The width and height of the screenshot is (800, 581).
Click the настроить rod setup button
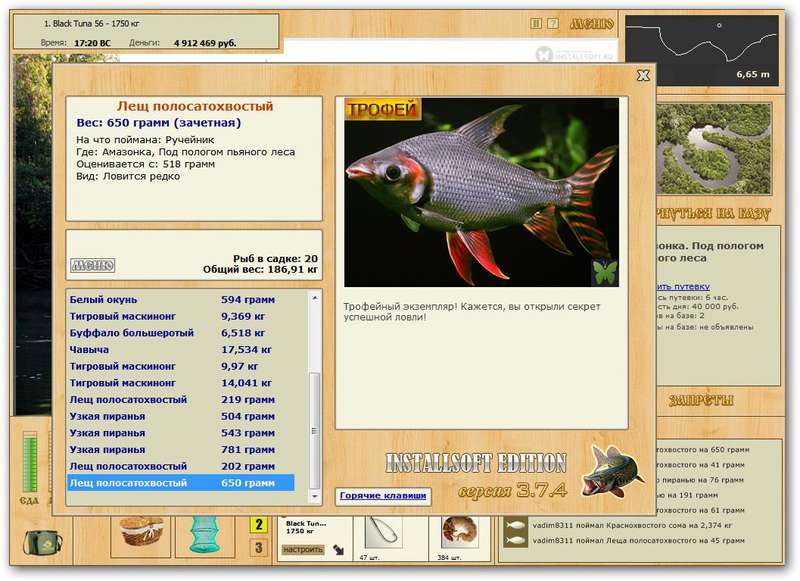click(x=303, y=549)
